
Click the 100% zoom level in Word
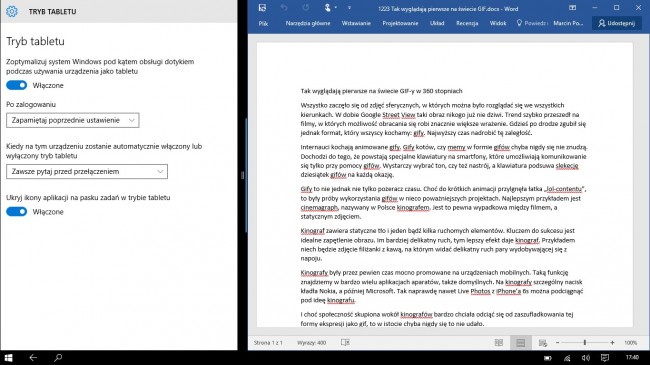click(x=631, y=343)
